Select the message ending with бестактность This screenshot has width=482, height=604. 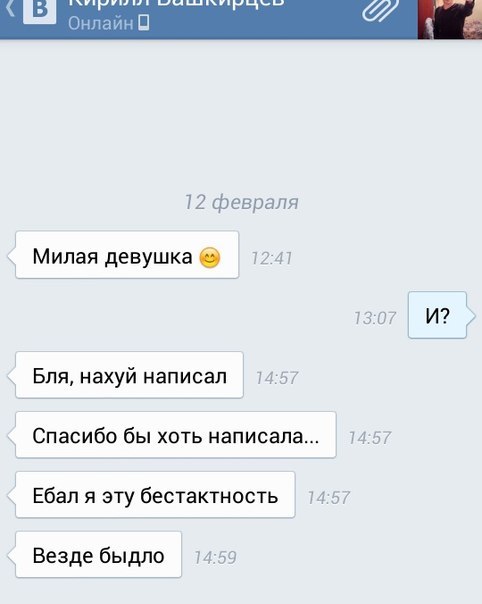click(x=155, y=495)
